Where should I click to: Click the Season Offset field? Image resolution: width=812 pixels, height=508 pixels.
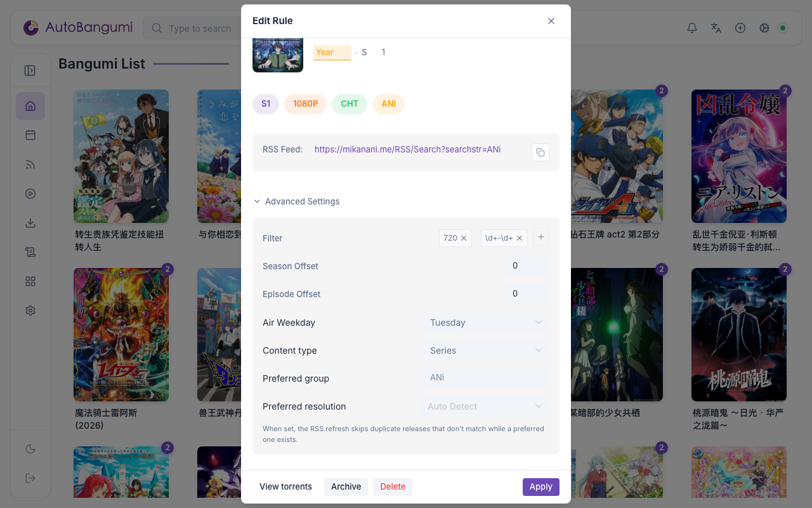527,266
